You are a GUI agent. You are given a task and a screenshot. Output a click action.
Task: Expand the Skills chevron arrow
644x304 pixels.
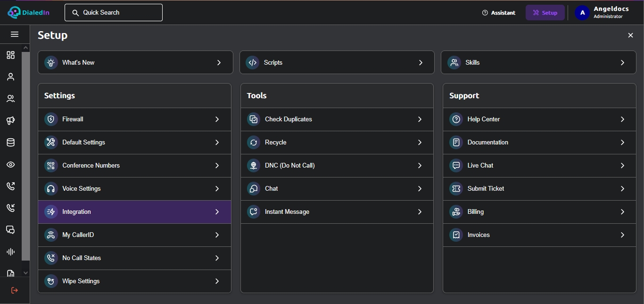622,63
